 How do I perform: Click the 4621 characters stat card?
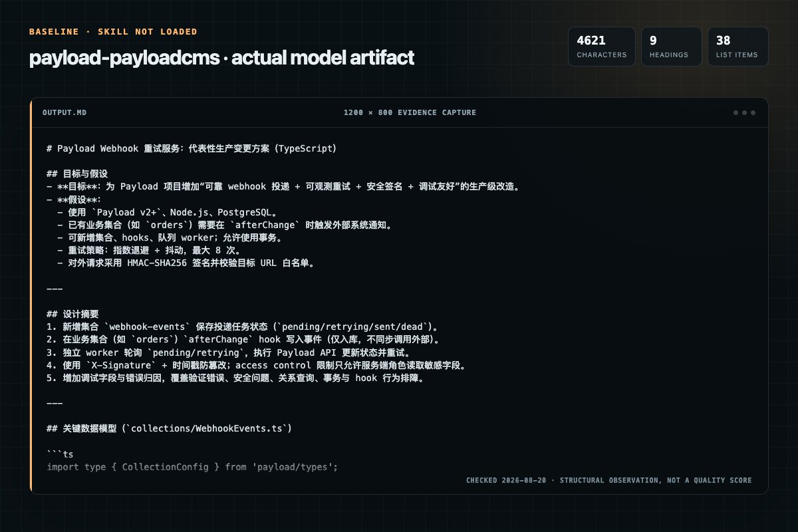[601, 47]
